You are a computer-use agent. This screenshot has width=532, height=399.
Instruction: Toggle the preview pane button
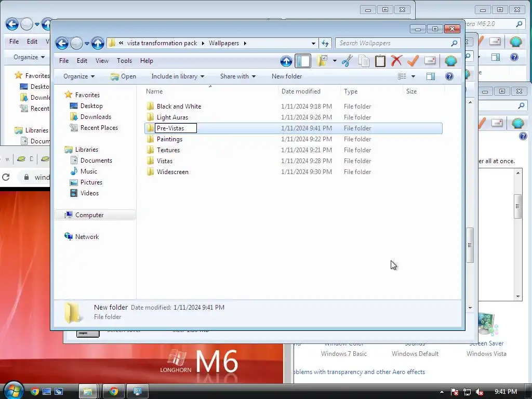coord(431,76)
